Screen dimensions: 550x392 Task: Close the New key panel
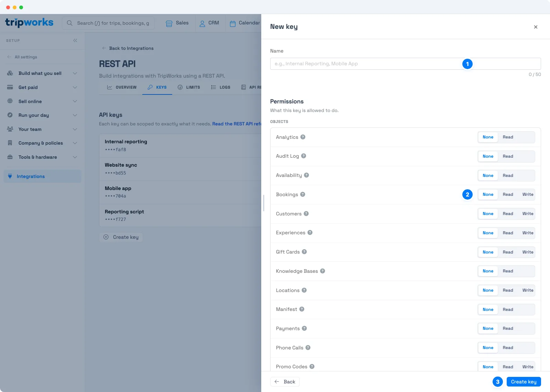tap(536, 27)
